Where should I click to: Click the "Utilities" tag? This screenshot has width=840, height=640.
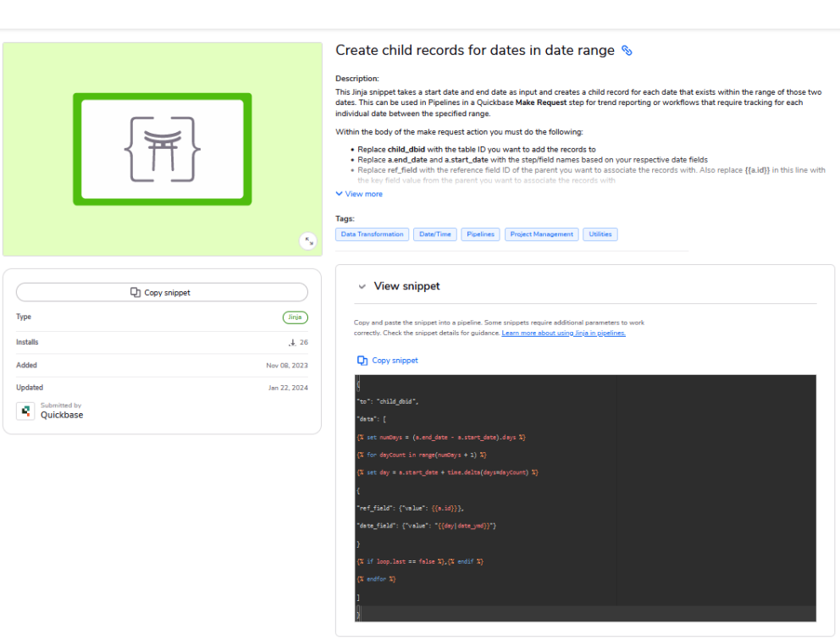tap(600, 234)
